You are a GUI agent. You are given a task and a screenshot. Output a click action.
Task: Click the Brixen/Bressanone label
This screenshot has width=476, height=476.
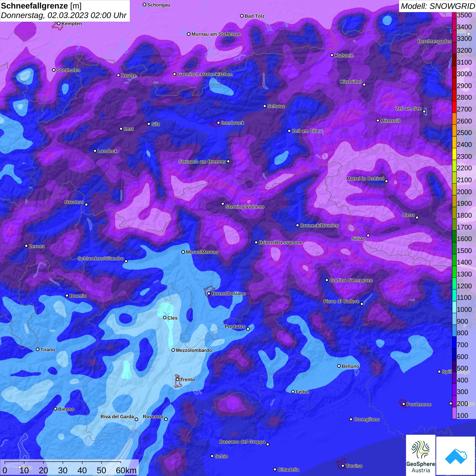tap(281, 242)
